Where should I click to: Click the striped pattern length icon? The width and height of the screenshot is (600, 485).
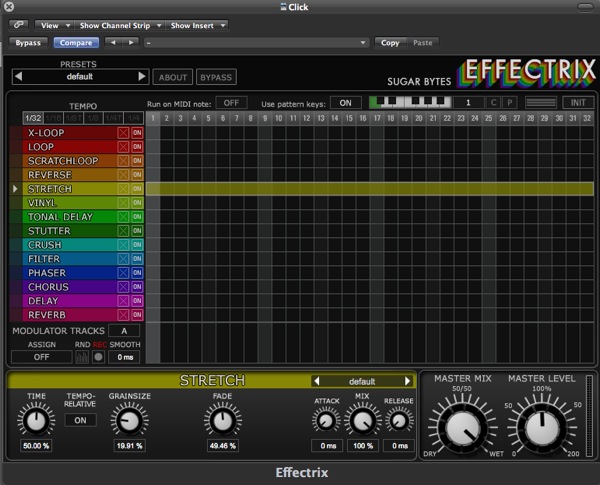click(541, 103)
